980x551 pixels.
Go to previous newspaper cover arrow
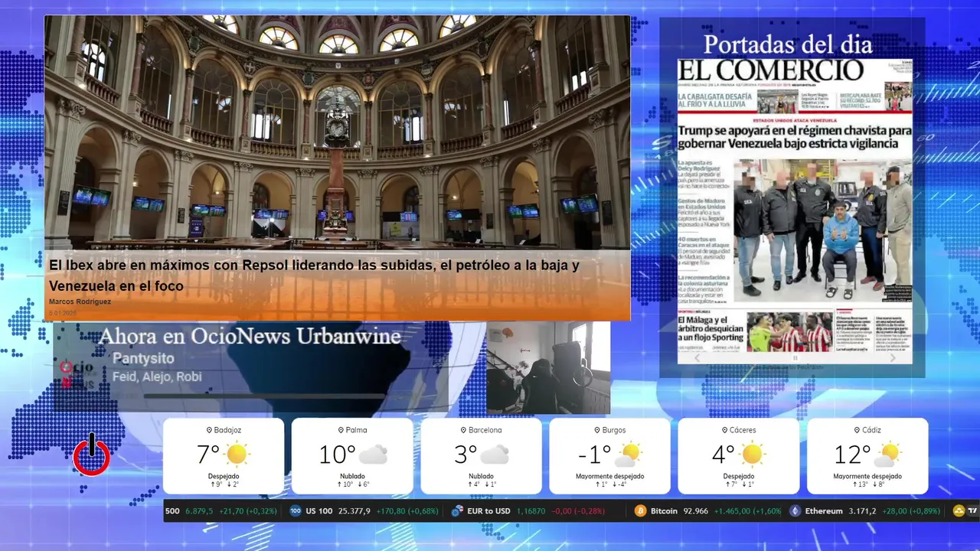point(697,357)
